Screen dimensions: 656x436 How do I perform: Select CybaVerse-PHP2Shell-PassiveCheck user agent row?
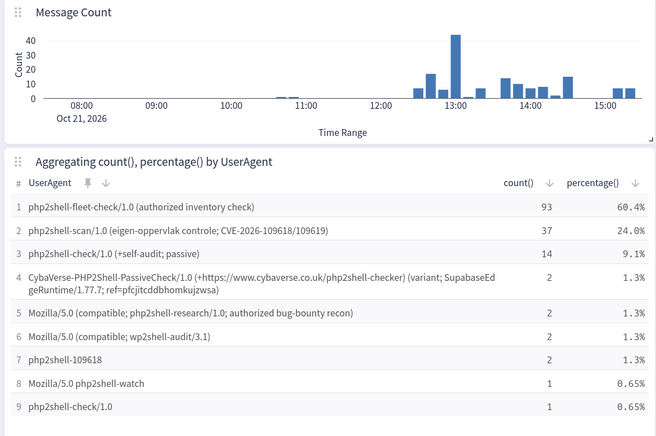point(330,284)
